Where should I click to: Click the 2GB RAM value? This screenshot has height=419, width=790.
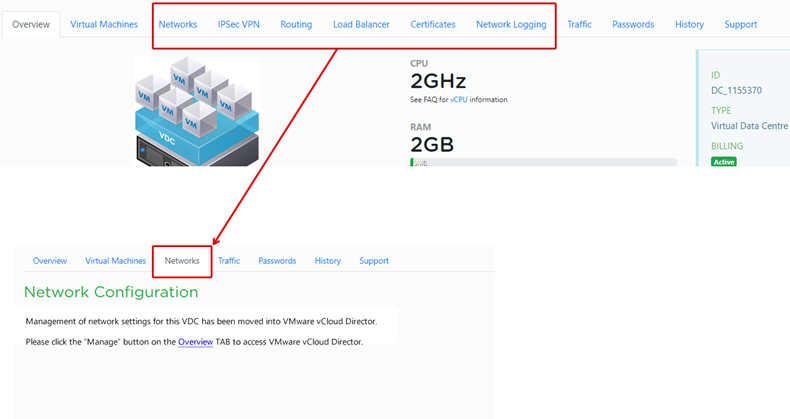(x=432, y=145)
